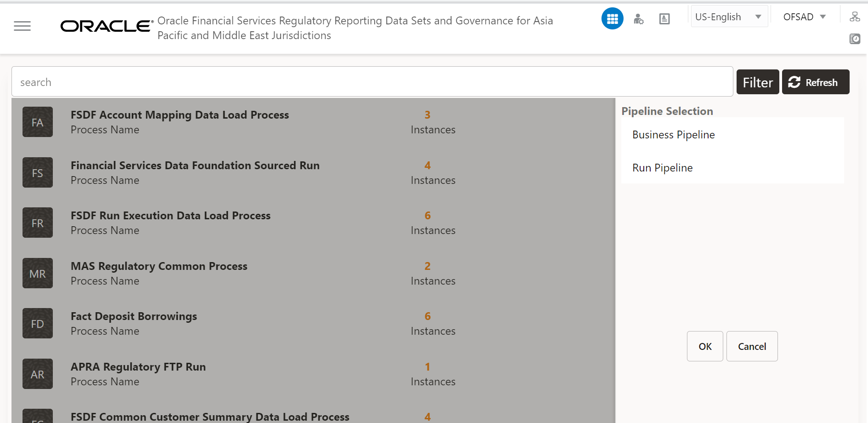Select Run Pipeline option
The width and height of the screenshot is (868, 423).
click(662, 168)
